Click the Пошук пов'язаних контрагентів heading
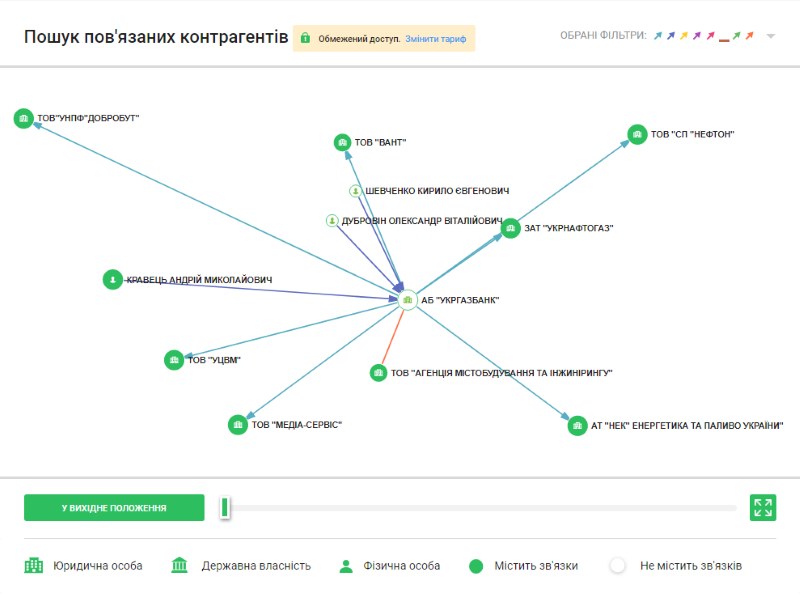This screenshot has height=594, width=800. point(156,37)
